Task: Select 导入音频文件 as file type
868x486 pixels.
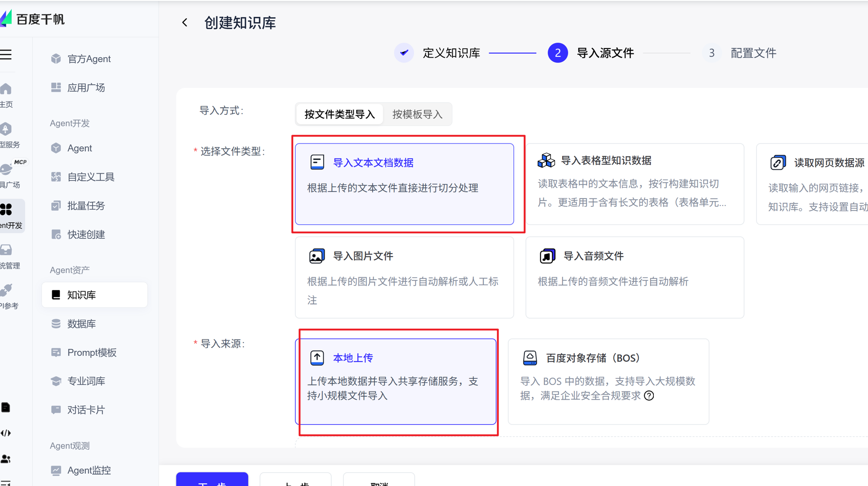Action: coord(634,277)
